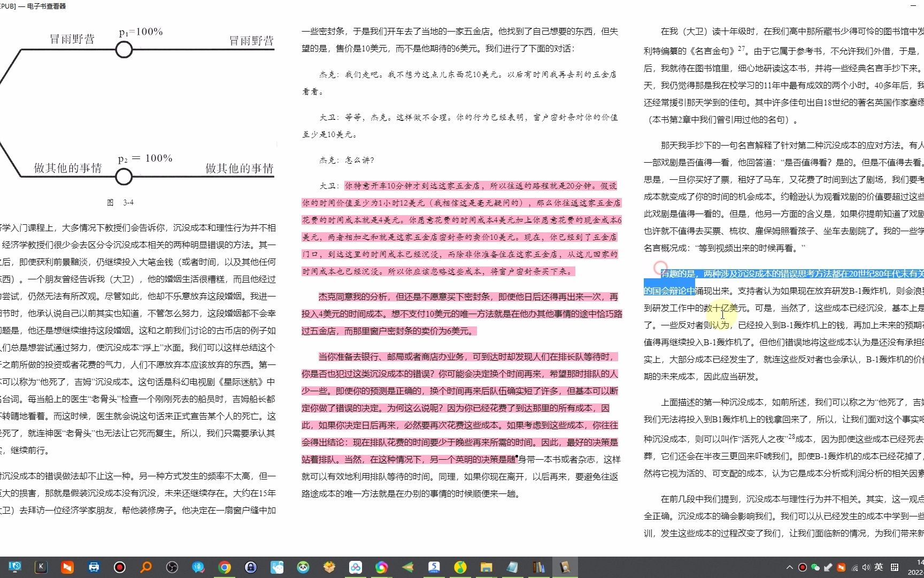Launch the red record button app in taskbar
This screenshot has width=924, height=578.
[x=120, y=567]
